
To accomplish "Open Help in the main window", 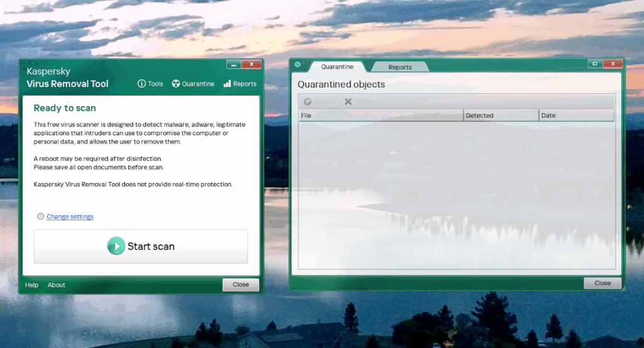I will [31, 284].
